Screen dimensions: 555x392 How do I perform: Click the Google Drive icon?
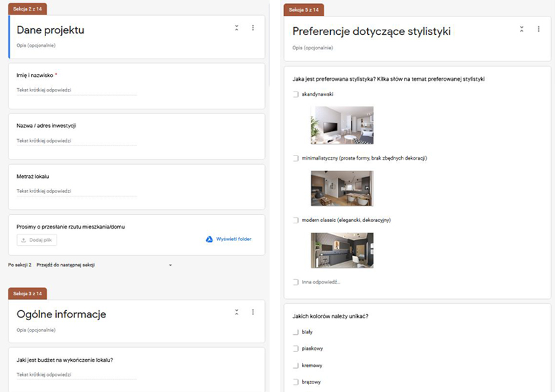pyautogui.click(x=209, y=240)
